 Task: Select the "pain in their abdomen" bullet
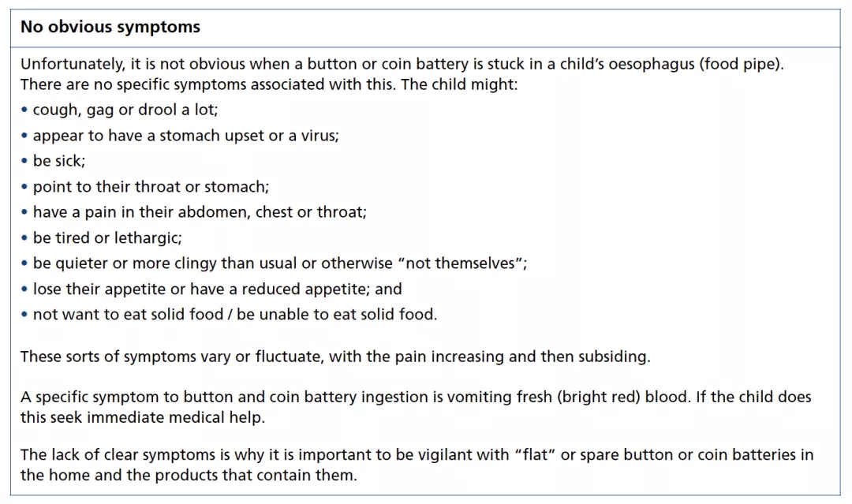click(200, 212)
